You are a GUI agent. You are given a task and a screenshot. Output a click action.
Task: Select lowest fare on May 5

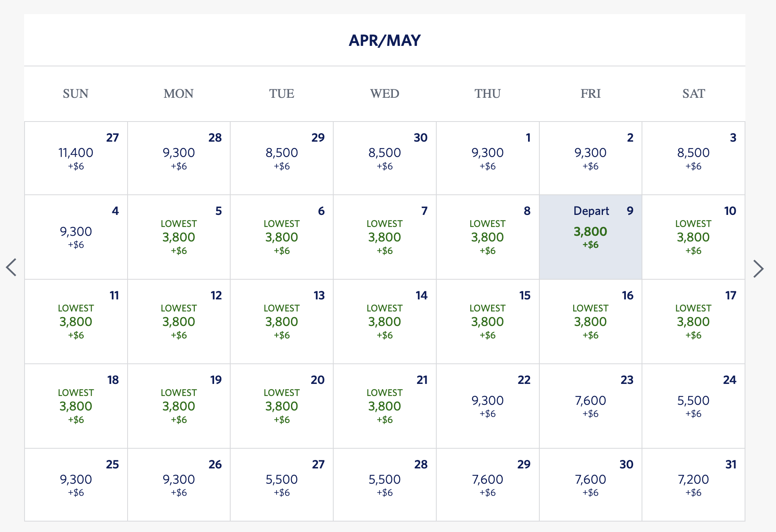click(x=179, y=237)
